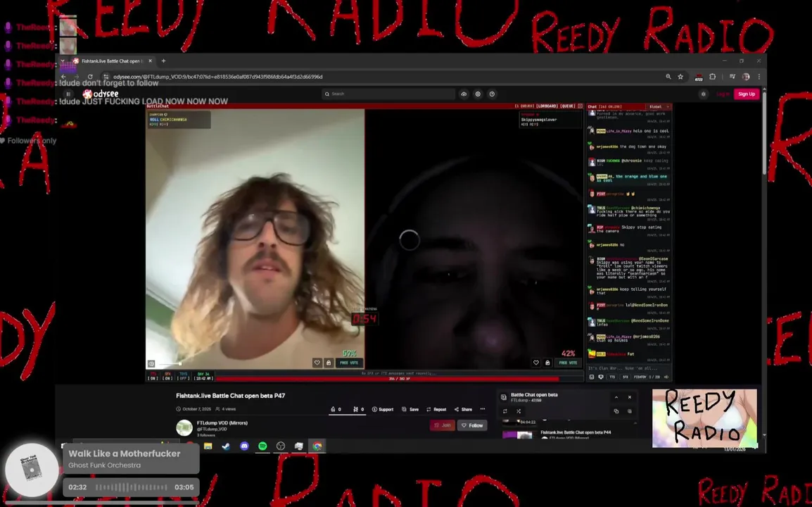Image resolution: width=812 pixels, height=507 pixels.
Task: Click the Share button
Action: pyautogui.click(x=463, y=410)
